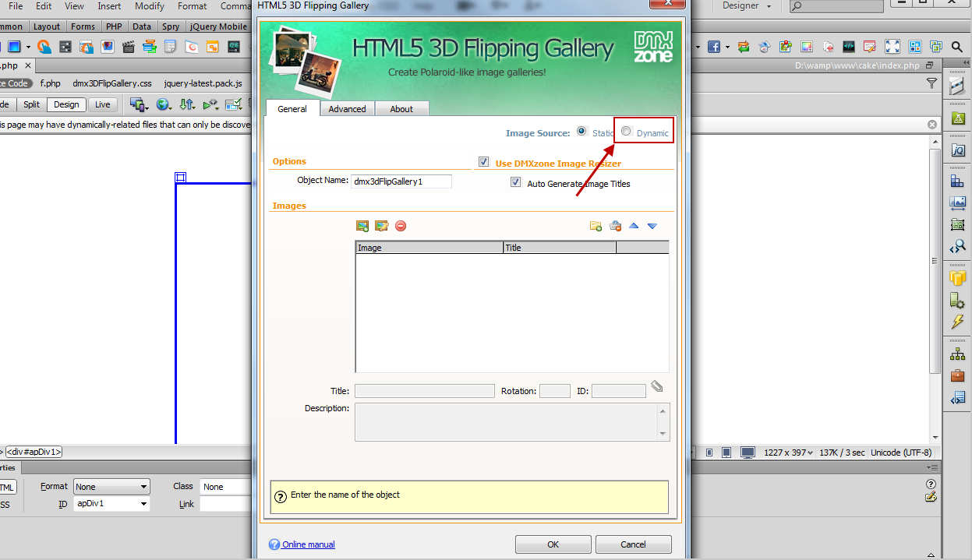The image size is (972, 560).
Task: Open the ID dropdown showing apDiv1
Action: point(111,504)
